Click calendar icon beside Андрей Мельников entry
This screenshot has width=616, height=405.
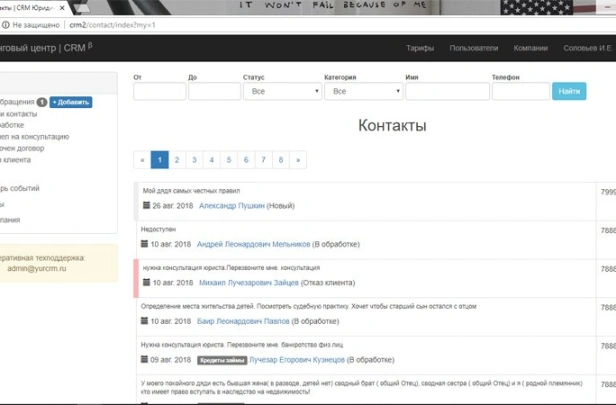tap(146, 243)
